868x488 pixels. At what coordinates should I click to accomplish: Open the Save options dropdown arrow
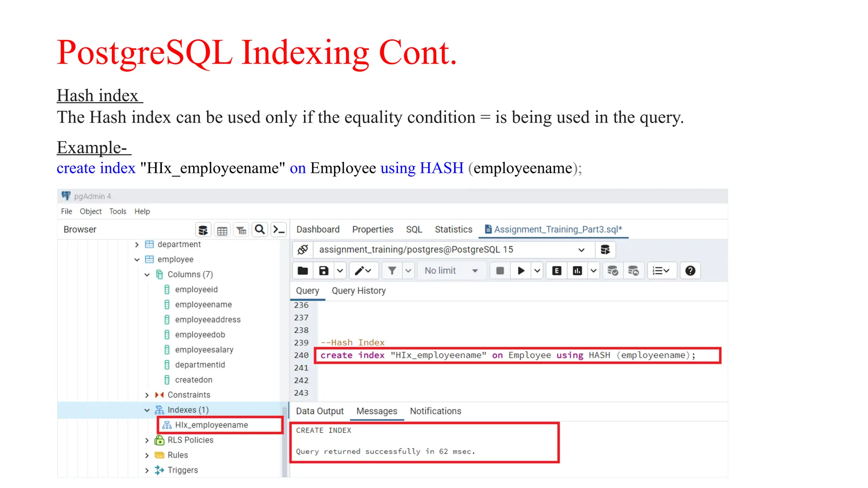point(340,271)
